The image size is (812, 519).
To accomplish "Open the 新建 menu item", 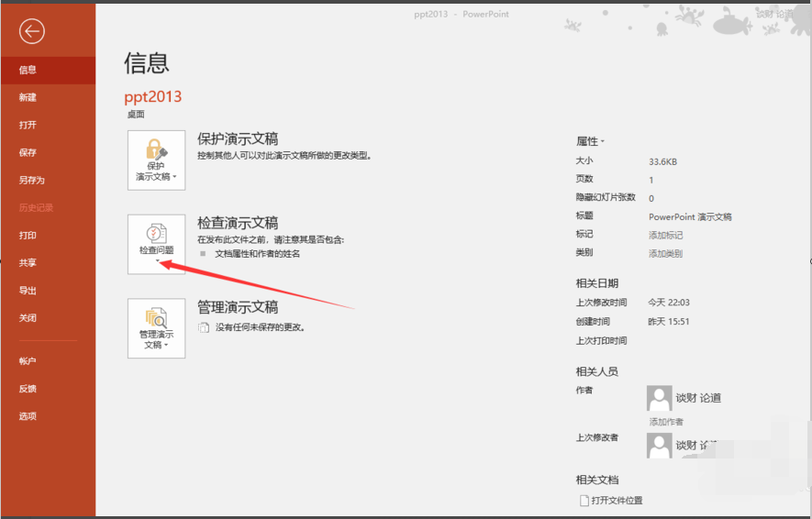I will click(x=48, y=97).
